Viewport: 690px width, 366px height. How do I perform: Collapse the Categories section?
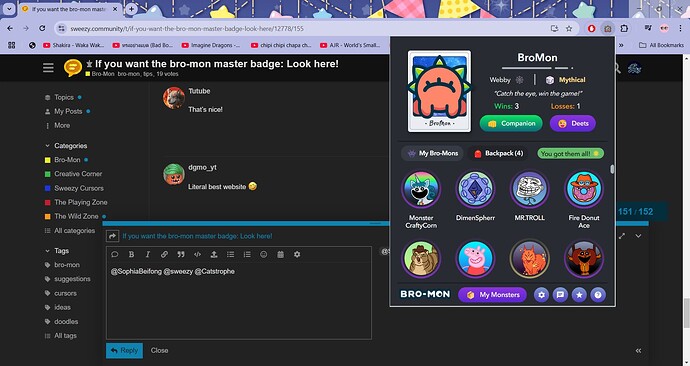[x=48, y=146]
